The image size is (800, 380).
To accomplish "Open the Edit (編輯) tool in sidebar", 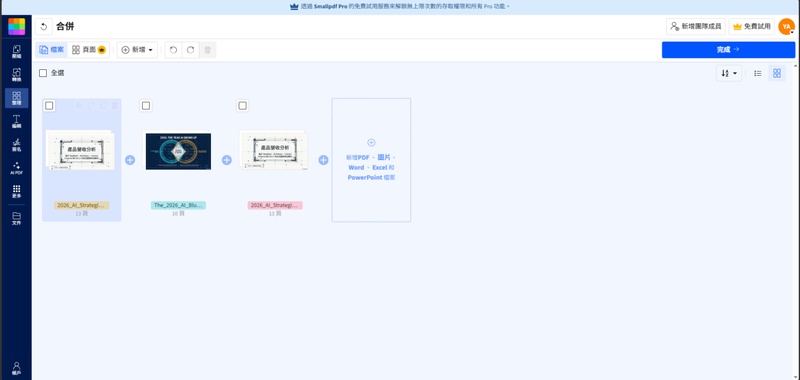I will coord(16,121).
